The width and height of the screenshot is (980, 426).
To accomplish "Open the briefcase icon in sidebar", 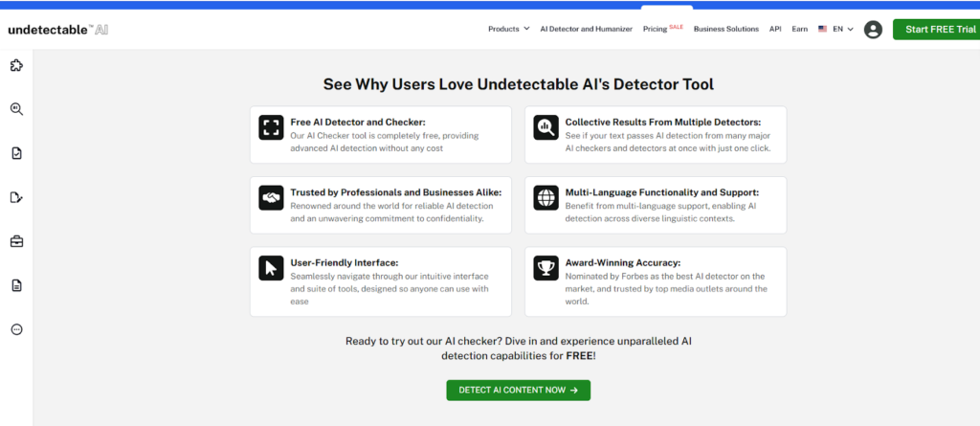I will click(x=16, y=241).
